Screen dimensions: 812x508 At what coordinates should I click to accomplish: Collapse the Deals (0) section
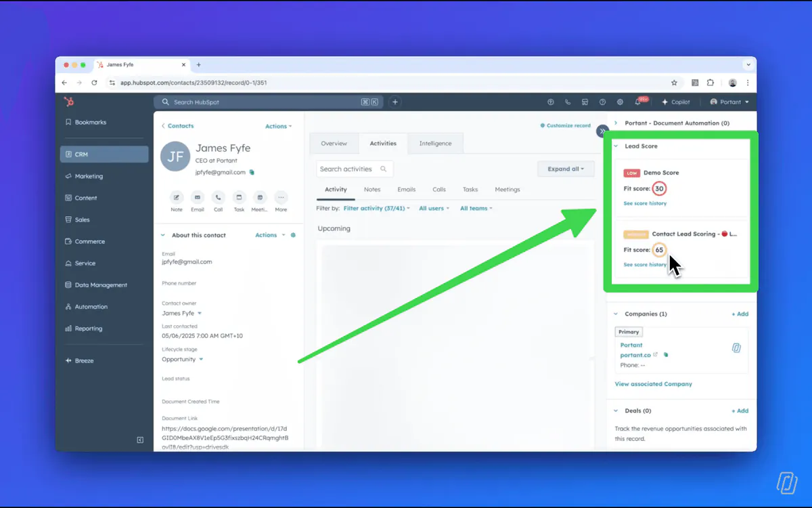616,411
